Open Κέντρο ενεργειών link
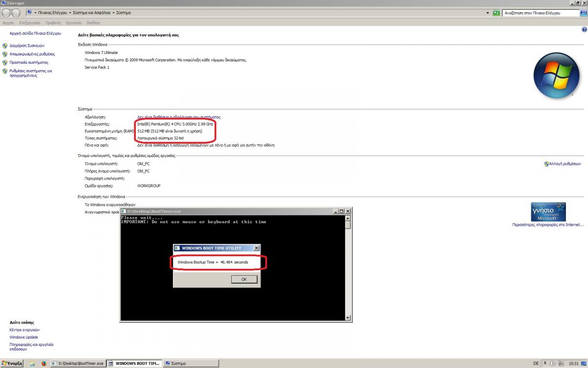Image resolution: width=588 pixels, height=368 pixels. tap(24, 330)
